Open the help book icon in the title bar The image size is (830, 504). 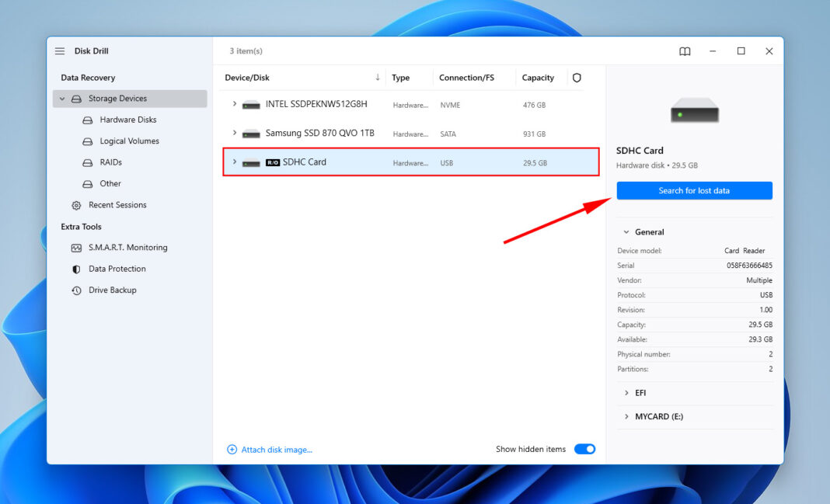coord(685,50)
